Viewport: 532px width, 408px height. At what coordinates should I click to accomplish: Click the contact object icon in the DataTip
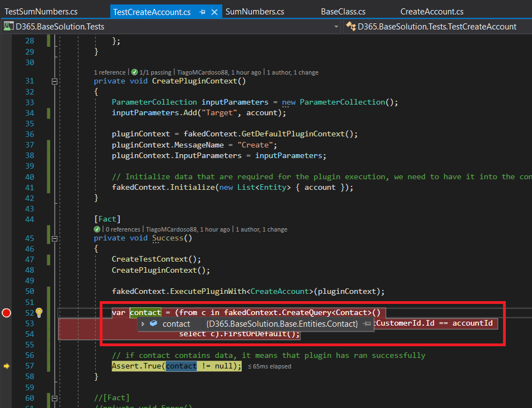[x=153, y=324]
